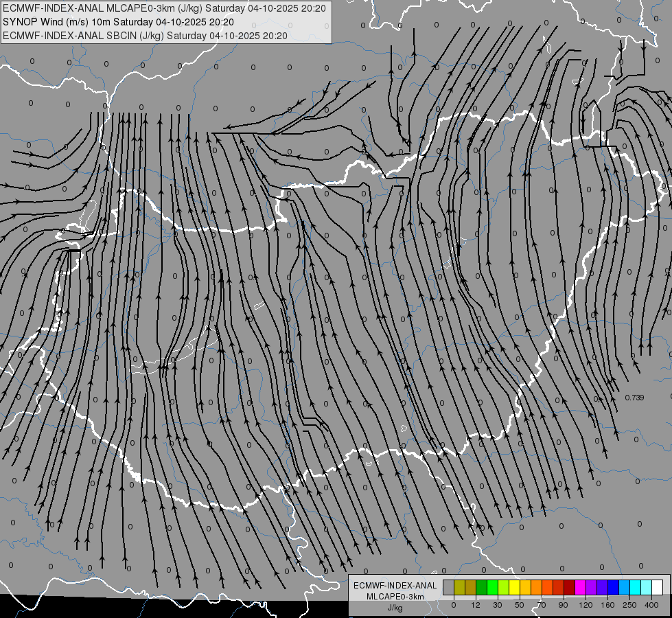
Task: Click the 'J/kg' unit label in legend
Action: 395,608
